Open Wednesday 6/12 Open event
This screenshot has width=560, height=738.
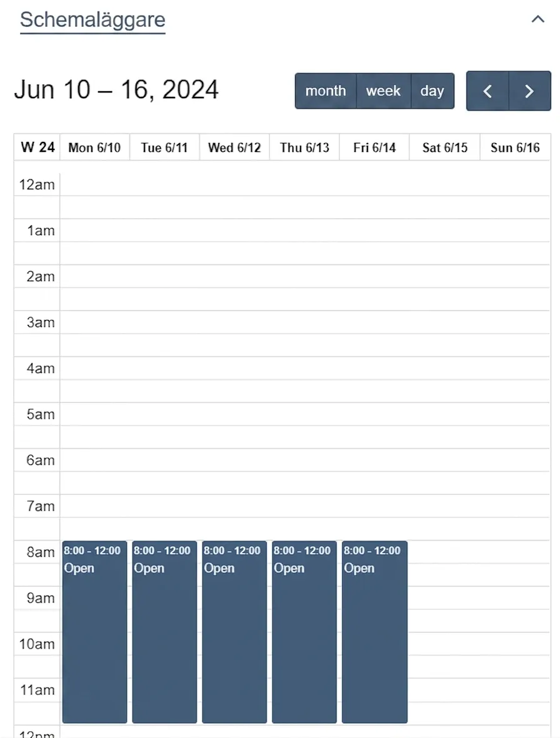coord(234,632)
